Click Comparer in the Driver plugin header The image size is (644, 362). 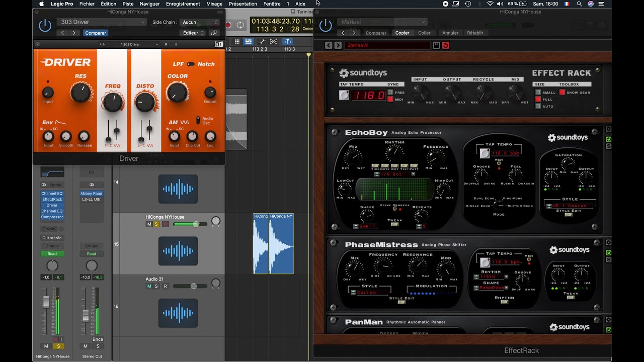pos(96,33)
